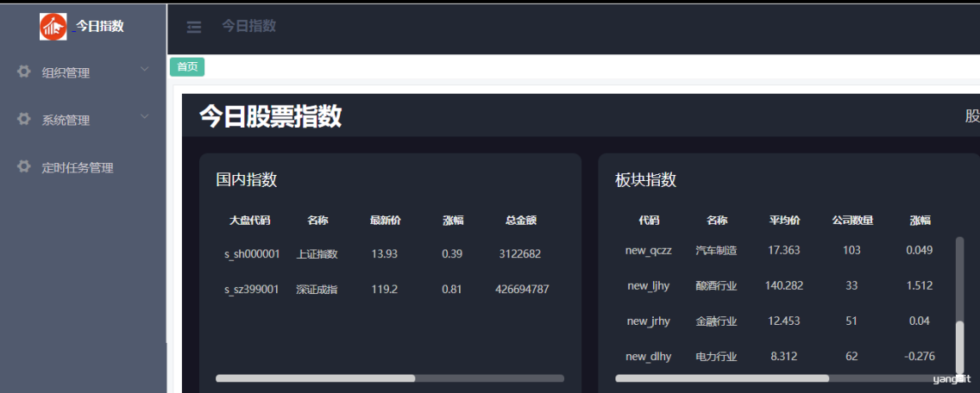Select the s_sh000001 code cell
980x393 pixels.
(x=252, y=254)
